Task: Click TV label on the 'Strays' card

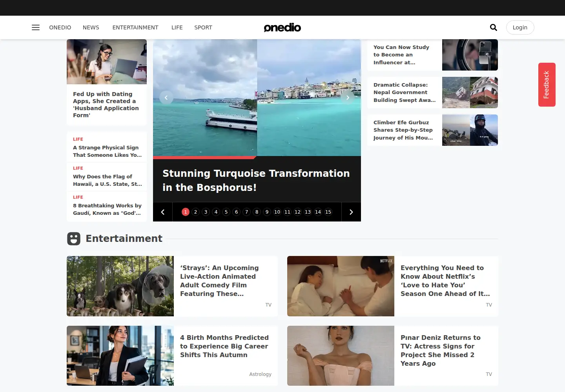Action: click(x=268, y=305)
